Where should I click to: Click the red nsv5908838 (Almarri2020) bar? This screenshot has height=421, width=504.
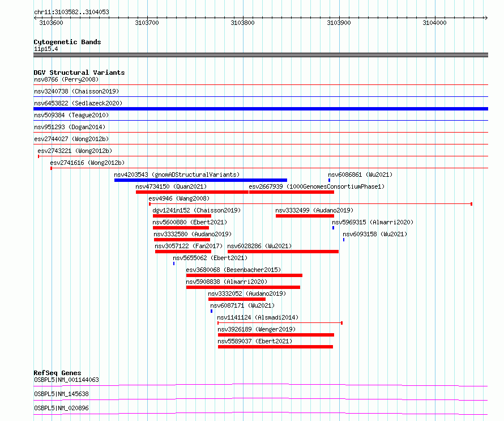[244, 287]
